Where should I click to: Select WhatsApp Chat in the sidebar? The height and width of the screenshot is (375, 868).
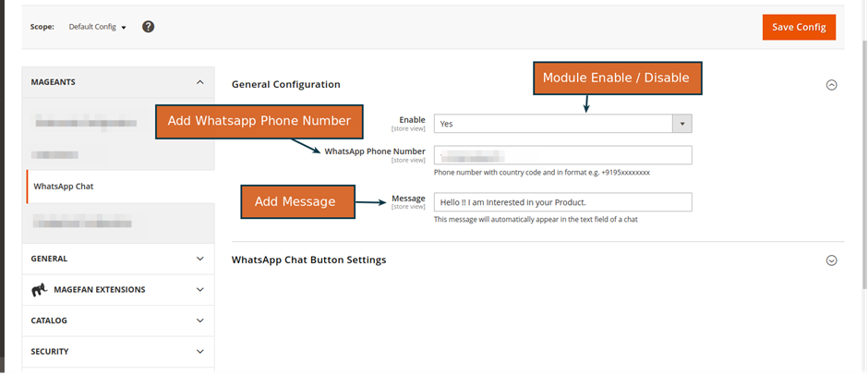click(120, 187)
